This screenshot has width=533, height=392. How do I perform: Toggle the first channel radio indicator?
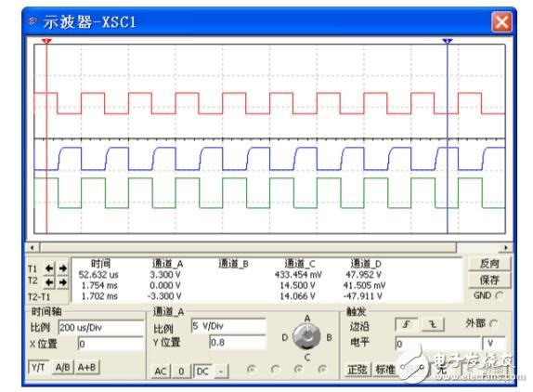point(252,369)
